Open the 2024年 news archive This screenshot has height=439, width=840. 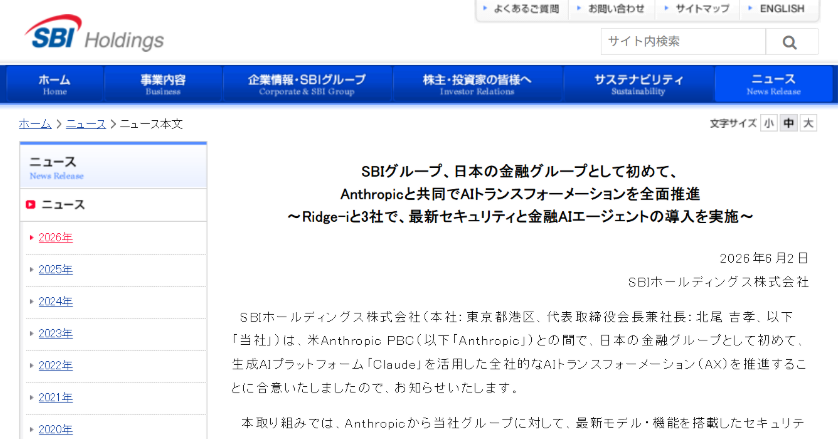coord(55,301)
